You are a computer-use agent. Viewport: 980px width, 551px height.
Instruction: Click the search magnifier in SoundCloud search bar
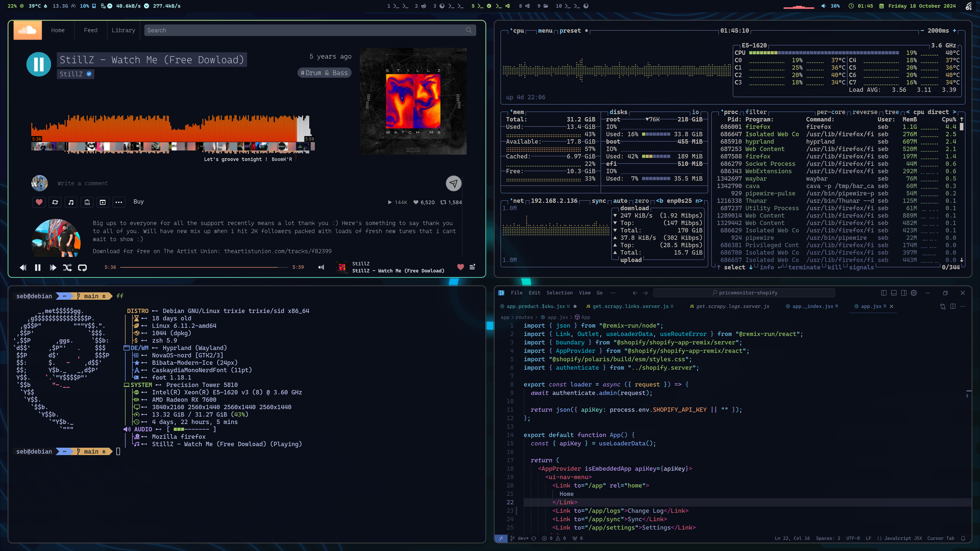tap(469, 30)
